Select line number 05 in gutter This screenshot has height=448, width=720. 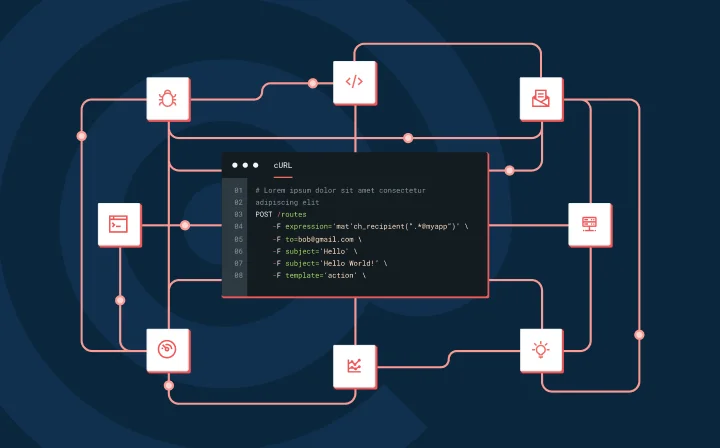(238, 239)
